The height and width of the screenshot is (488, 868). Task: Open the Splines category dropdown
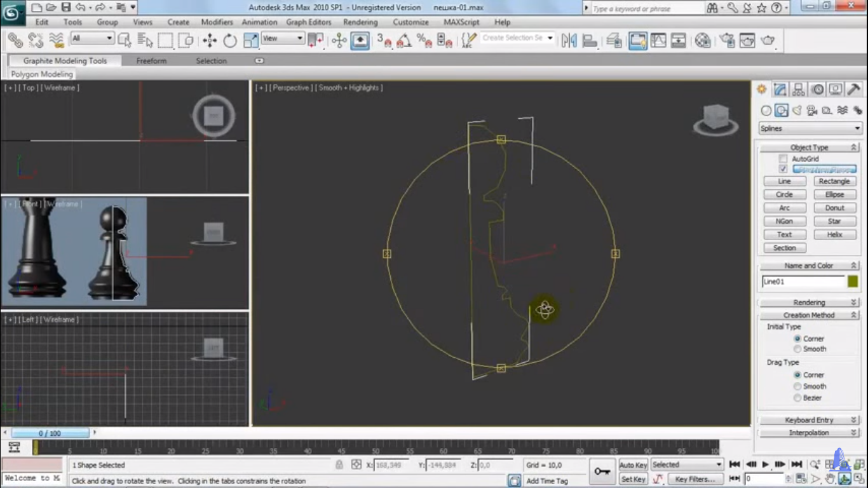[810, 128]
